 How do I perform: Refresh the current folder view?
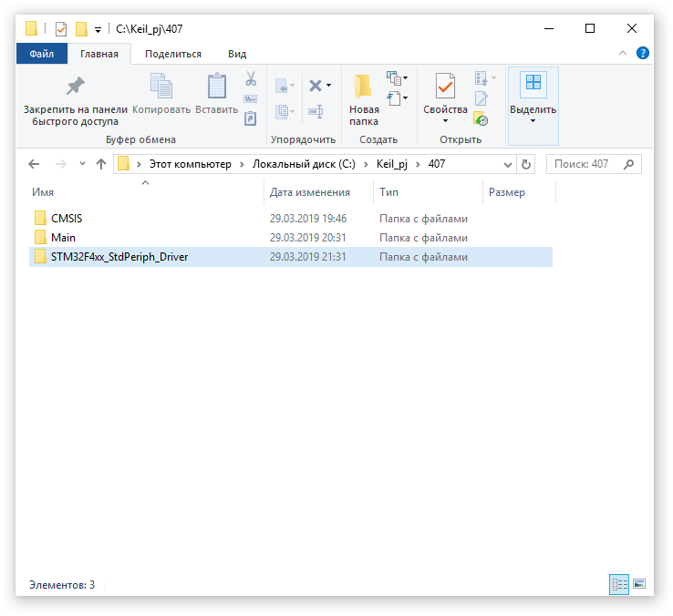526,164
